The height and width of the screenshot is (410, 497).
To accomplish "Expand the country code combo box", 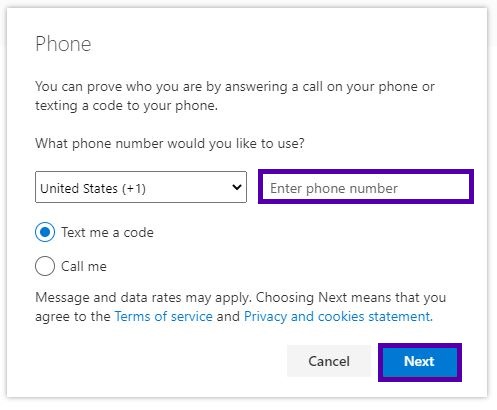I will (x=141, y=187).
